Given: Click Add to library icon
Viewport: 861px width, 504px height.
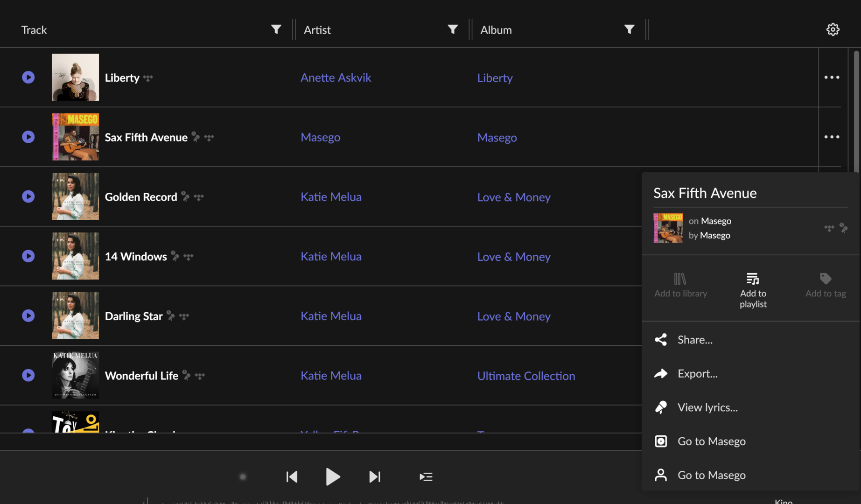Looking at the screenshot, I should pyautogui.click(x=680, y=279).
